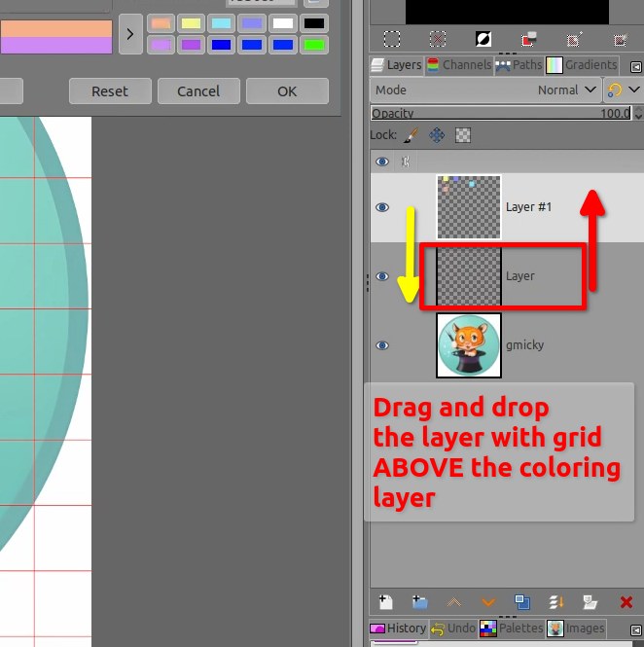The height and width of the screenshot is (647, 644).
Task: Pick the green color swatch
Action: point(313,45)
